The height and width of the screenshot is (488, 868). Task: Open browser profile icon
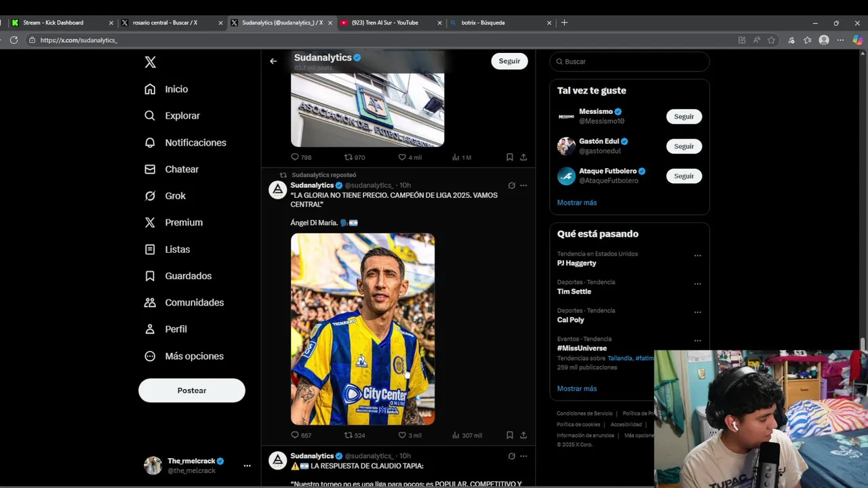(824, 40)
